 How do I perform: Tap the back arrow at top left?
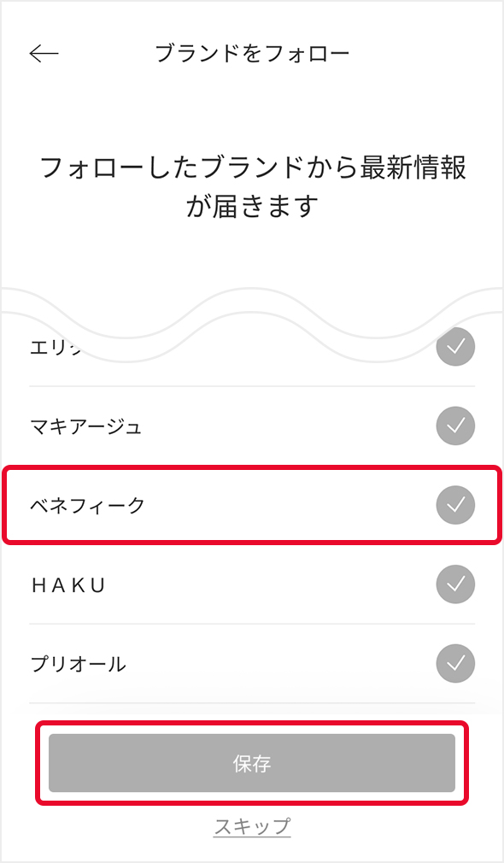coord(41,53)
